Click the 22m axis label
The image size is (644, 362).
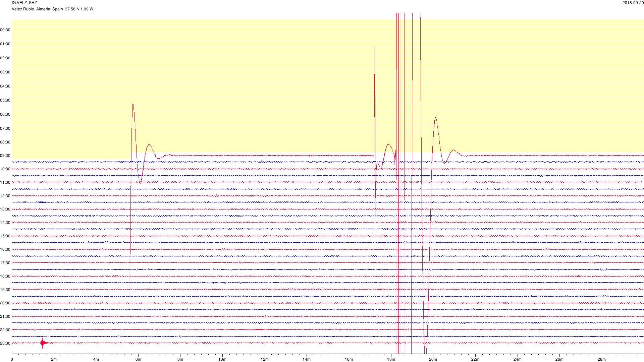[x=475, y=359]
